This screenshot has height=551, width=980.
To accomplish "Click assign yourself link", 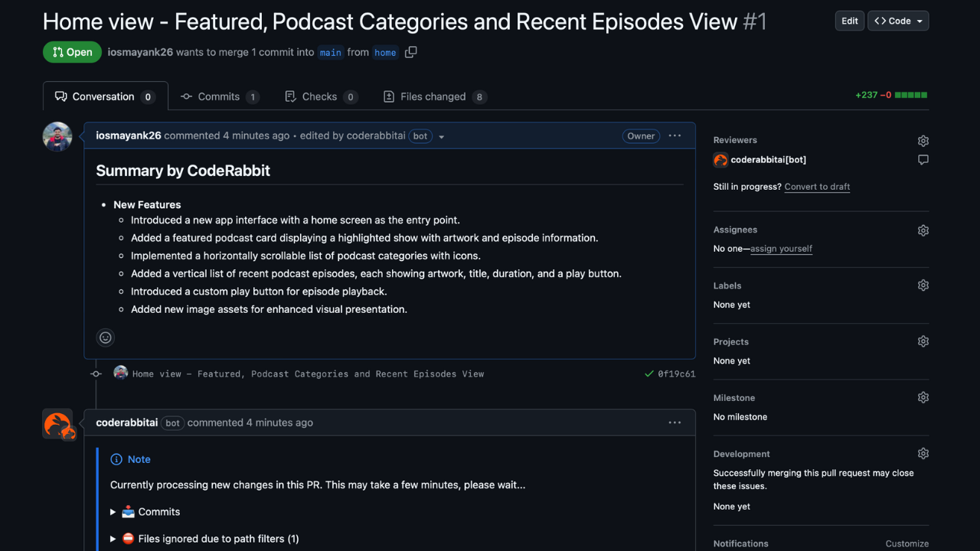I will 781,249.
